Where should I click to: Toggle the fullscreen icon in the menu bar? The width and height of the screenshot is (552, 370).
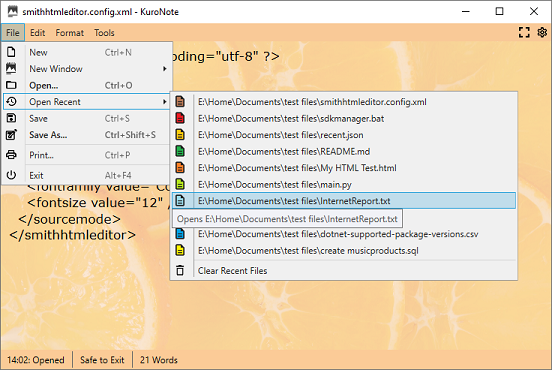click(x=524, y=32)
